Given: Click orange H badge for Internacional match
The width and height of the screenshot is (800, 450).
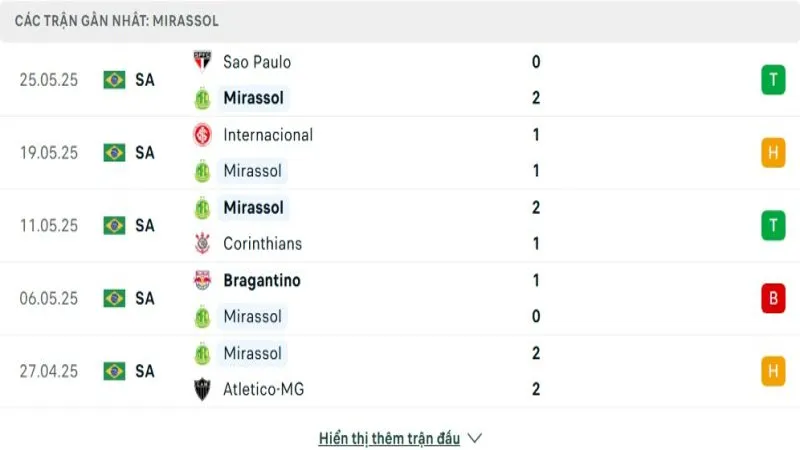Looking at the screenshot, I should (773, 153).
